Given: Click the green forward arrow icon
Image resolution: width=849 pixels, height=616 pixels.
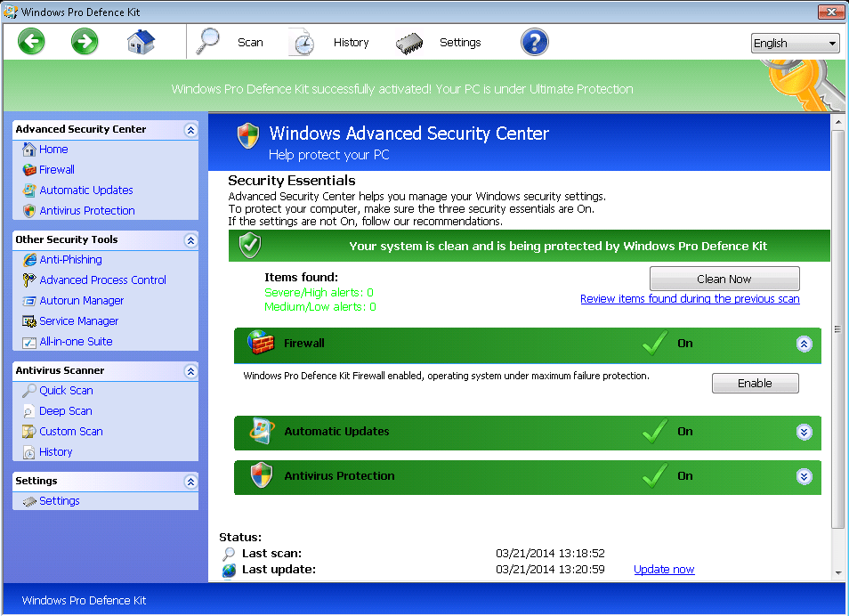Looking at the screenshot, I should point(85,42).
